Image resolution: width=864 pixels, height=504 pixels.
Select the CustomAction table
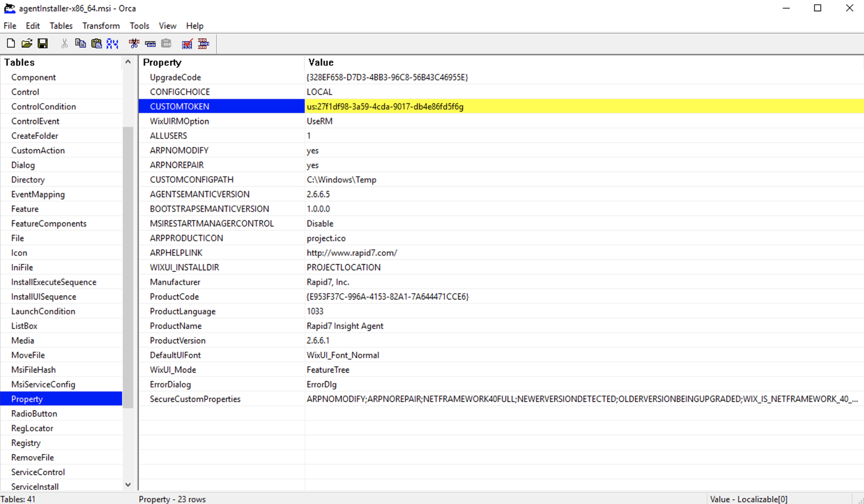tap(38, 150)
